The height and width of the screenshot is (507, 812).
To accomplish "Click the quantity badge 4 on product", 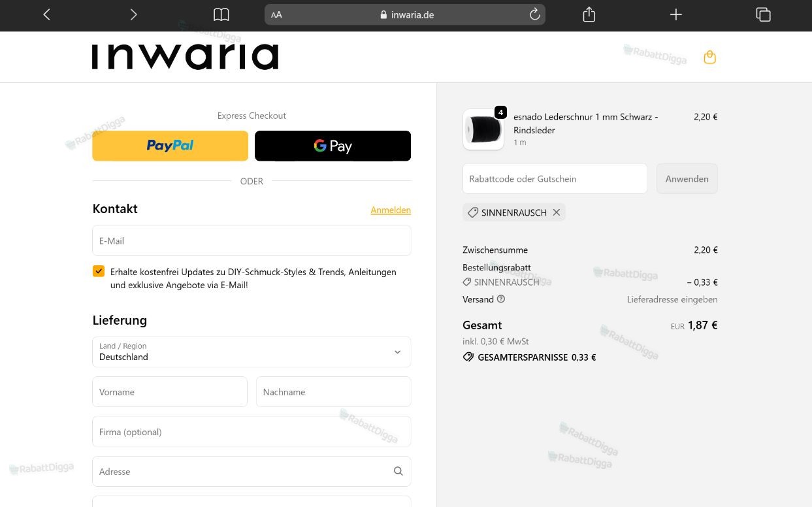I will tap(501, 112).
